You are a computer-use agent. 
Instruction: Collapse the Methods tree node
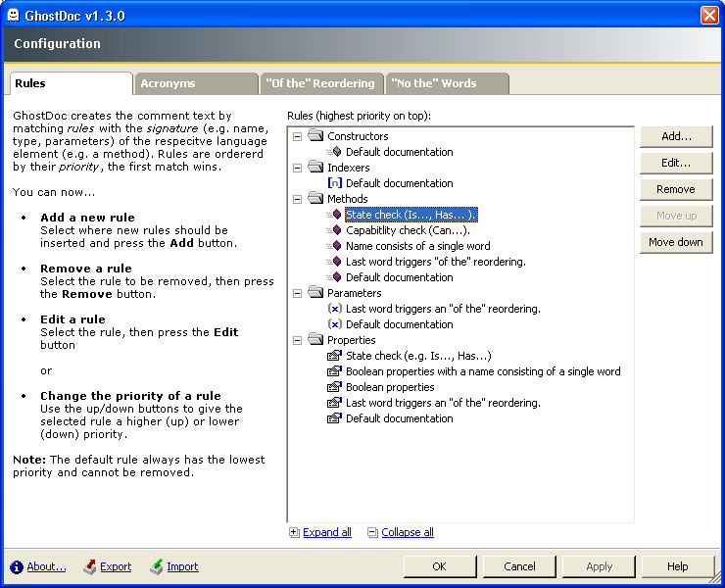[x=297, y=199]
